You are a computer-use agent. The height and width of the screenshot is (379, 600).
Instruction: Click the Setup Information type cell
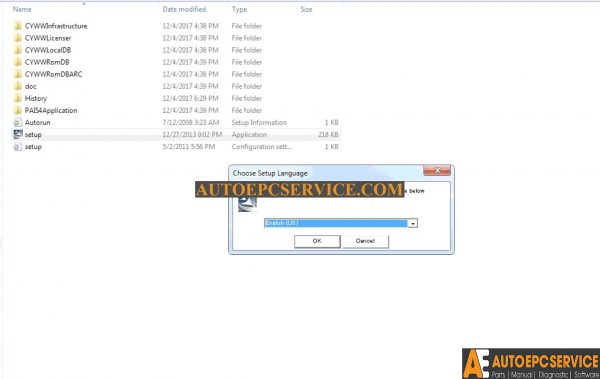(259, 123)
